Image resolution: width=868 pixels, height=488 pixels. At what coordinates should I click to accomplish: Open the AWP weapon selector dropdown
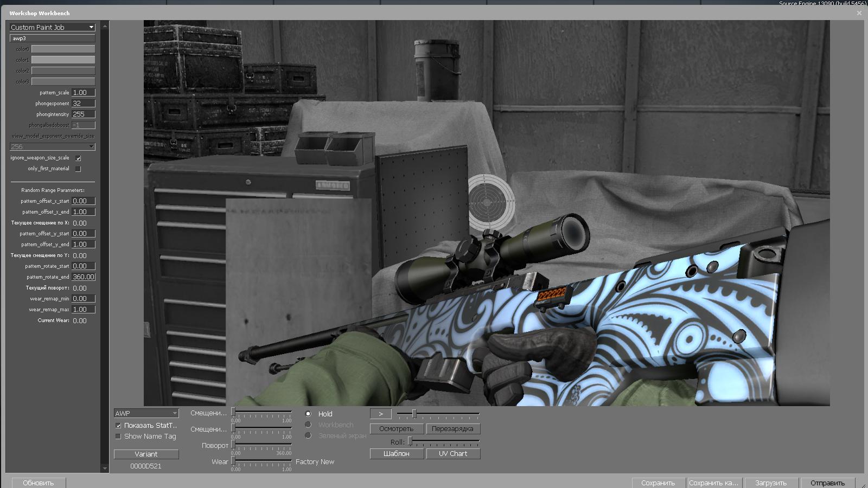(146, 413)
